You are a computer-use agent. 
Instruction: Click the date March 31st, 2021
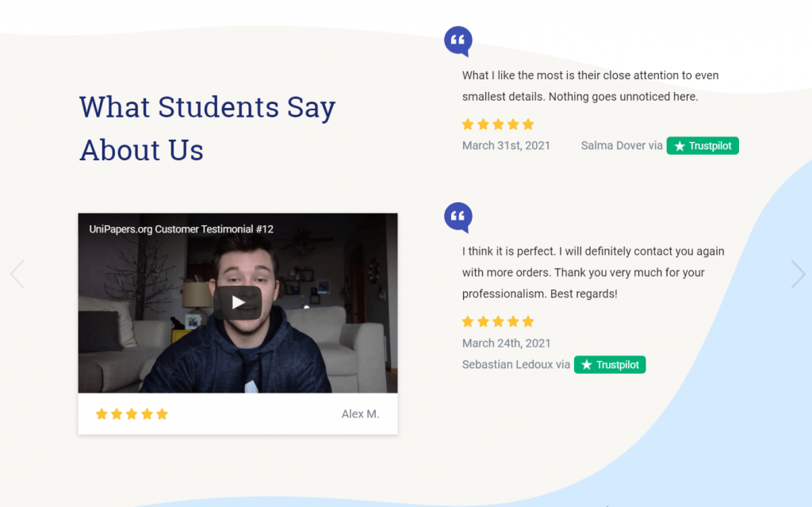click(x=506, y=146)
